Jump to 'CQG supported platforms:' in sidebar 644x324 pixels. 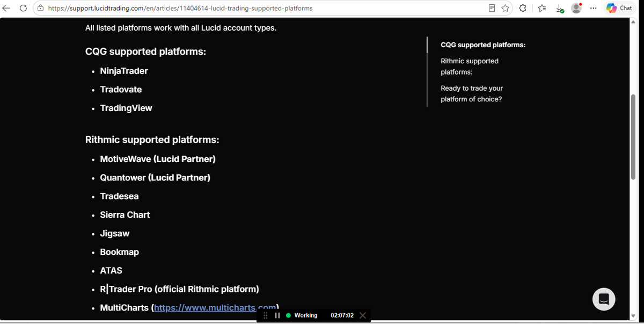click(x=483, y=45)
